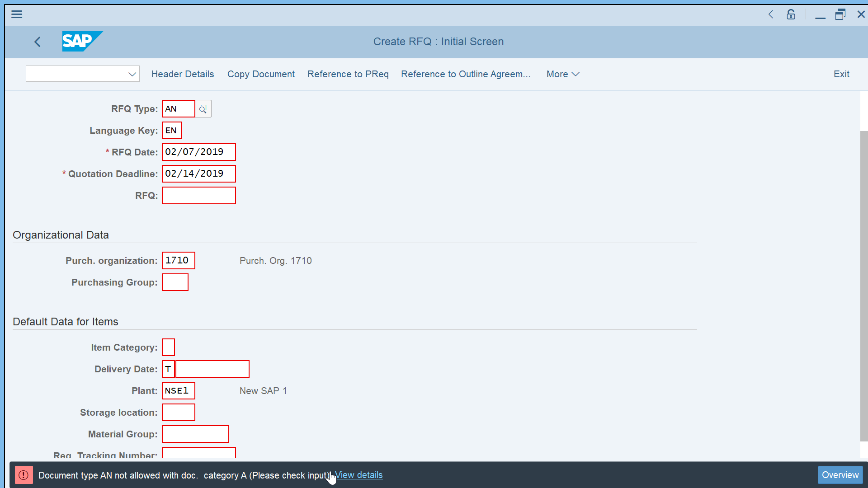This screenshot has height=488, width=868.
Task: Click the lock/key icon in title bar
Action: pyautogui.click(x=791, y=14)
